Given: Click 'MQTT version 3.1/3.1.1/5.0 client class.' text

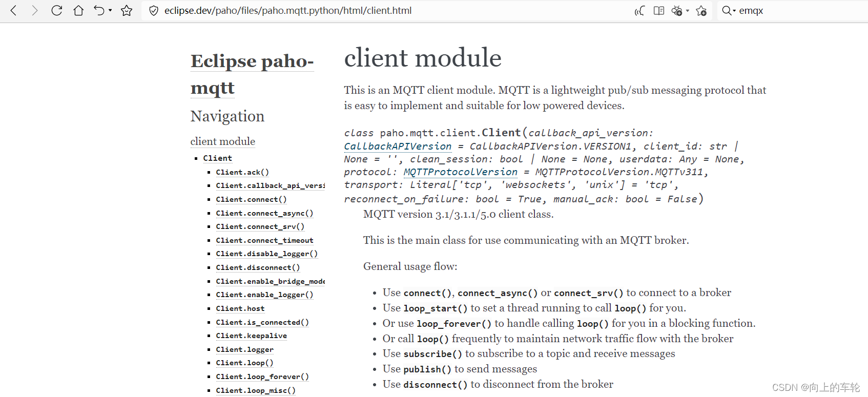Looking at the screenshot, I should coord(459,214).
